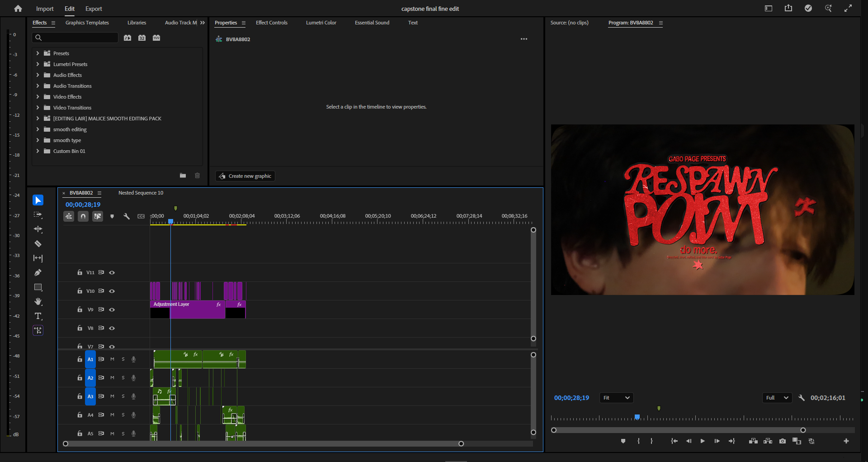Step forward one frame
The image size is (868, 462).
tap(717, 441)
